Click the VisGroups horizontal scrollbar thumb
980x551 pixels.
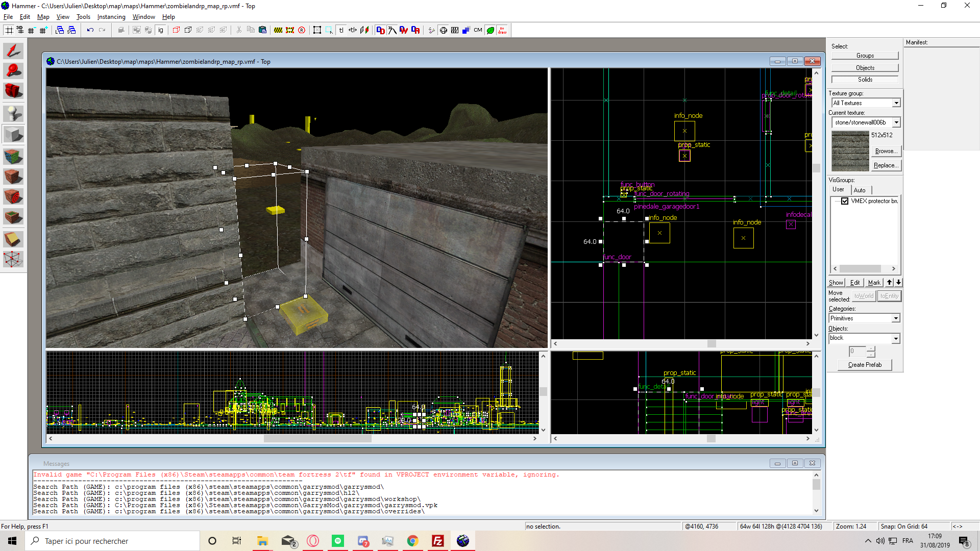(860, 269)
